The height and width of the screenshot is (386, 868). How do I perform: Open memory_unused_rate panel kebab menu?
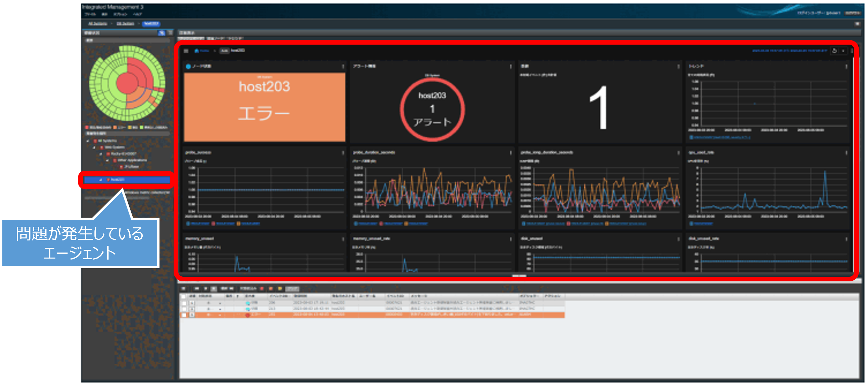point(510,239)
